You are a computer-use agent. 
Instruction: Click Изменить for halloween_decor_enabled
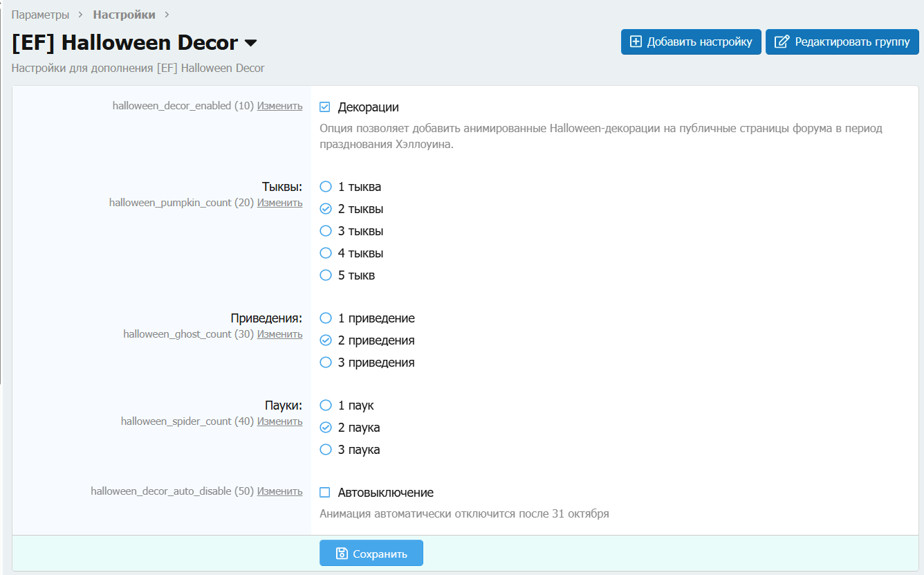tap(279, 106)
